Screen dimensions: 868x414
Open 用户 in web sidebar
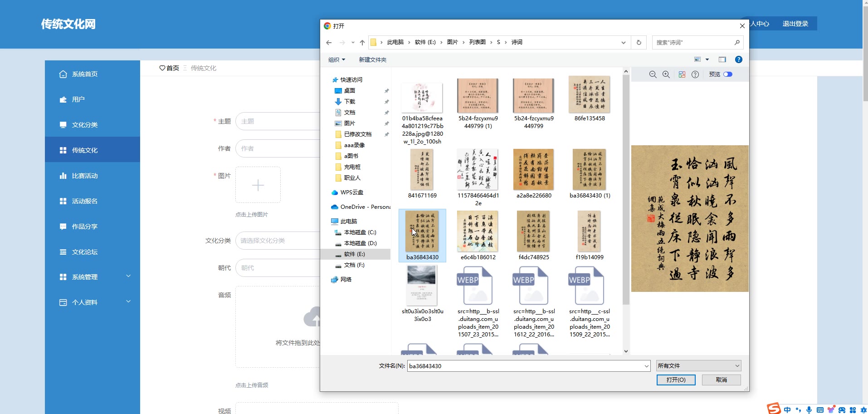click(93, 99)
